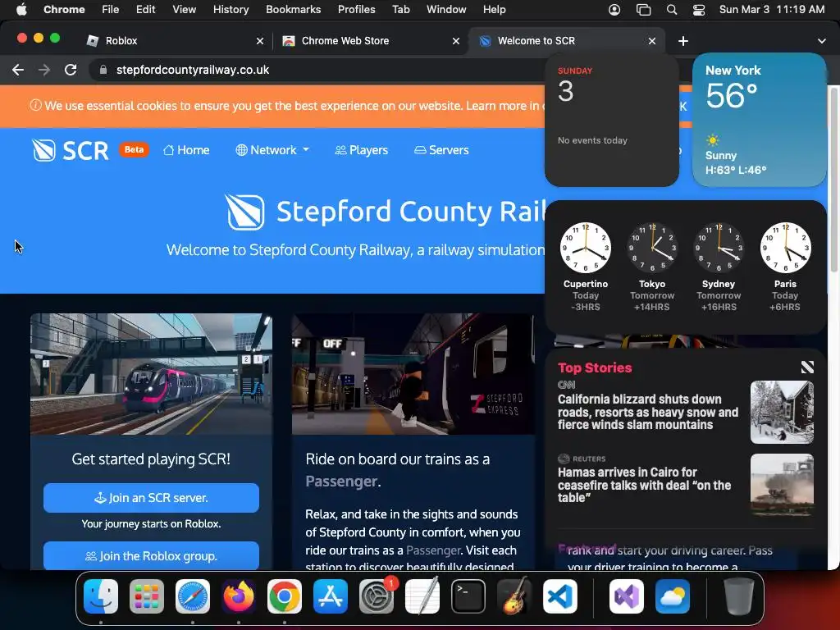Open Control Center in the menu bar
This screenshot has width=840, height=630.
699,10
